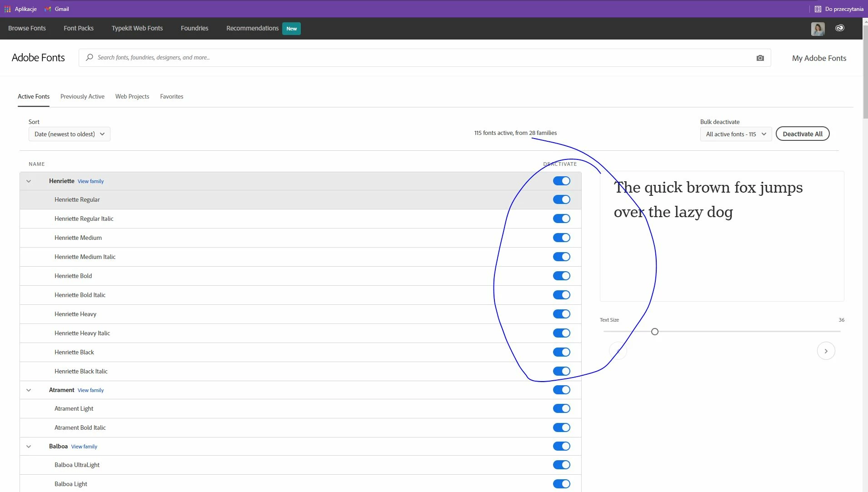The image size is (868, 492).
Task: Open Henriette View family link
Action: pos(90,181)
